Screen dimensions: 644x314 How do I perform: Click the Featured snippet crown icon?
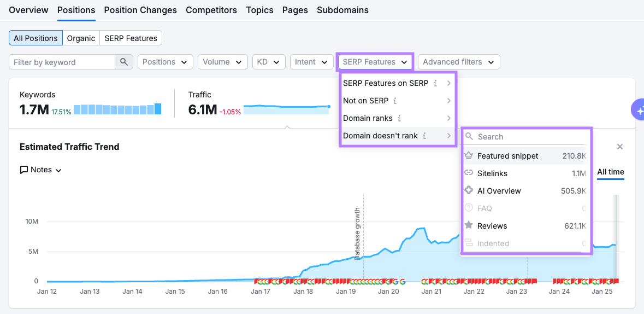coord(469,156)
